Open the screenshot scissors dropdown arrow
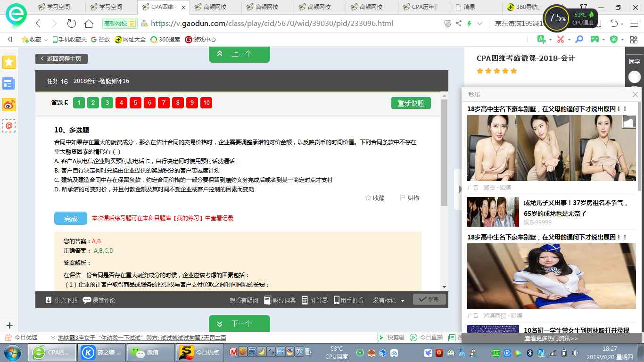Screen dimensions: 644x362 (569, 40)
